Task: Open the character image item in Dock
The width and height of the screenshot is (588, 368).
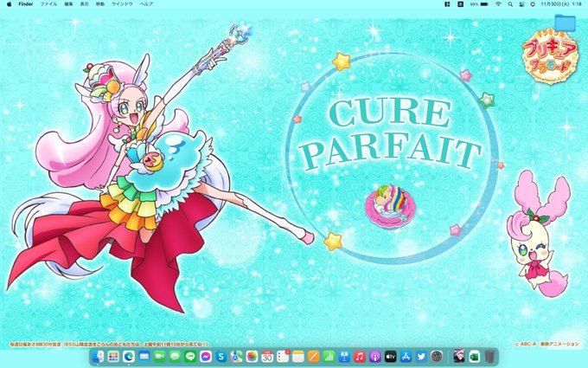Action: pyautogui.click(x=459, y=357)
